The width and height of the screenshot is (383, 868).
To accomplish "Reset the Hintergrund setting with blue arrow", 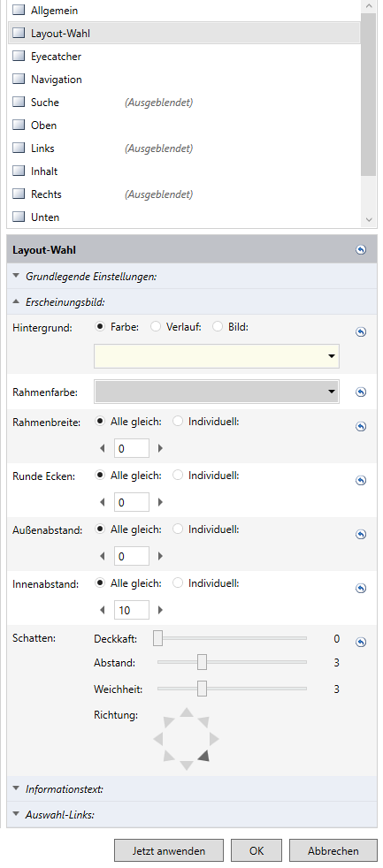I will [x=361, y=332].
